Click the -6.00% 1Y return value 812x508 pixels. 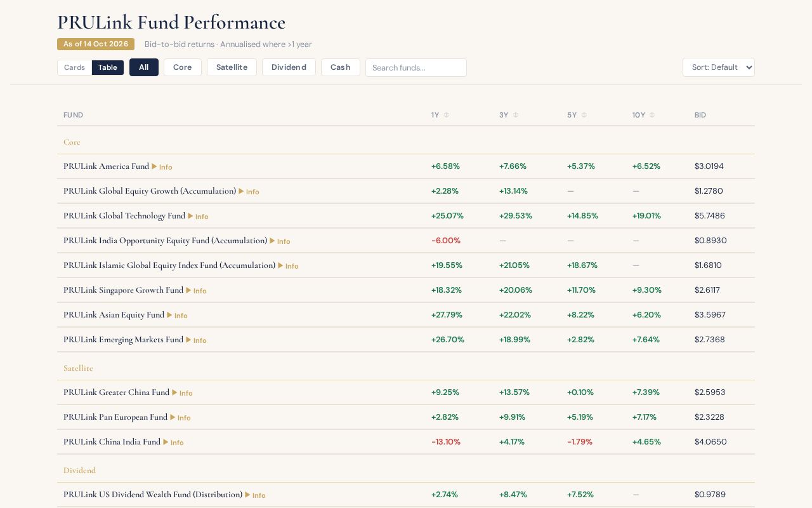tap(446, 241)
